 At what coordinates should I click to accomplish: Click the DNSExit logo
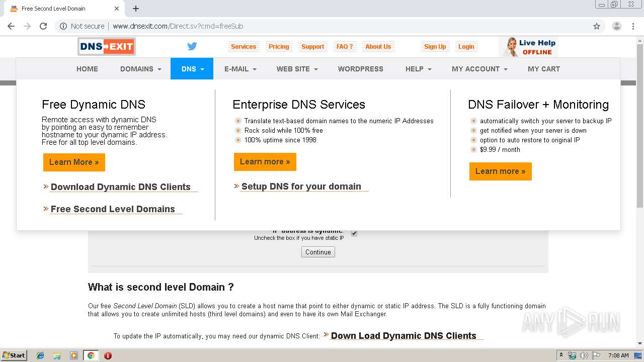click(107, 47)
